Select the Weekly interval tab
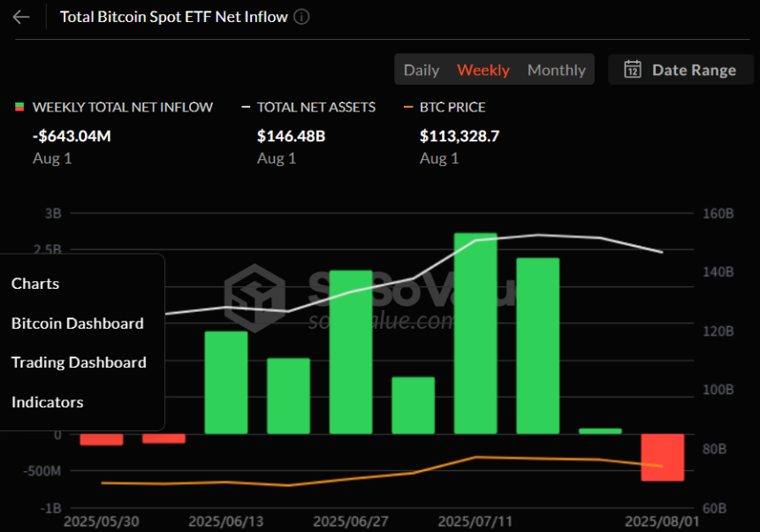Image resolution: width=760 pixels, height=532 pixels. 483,70
